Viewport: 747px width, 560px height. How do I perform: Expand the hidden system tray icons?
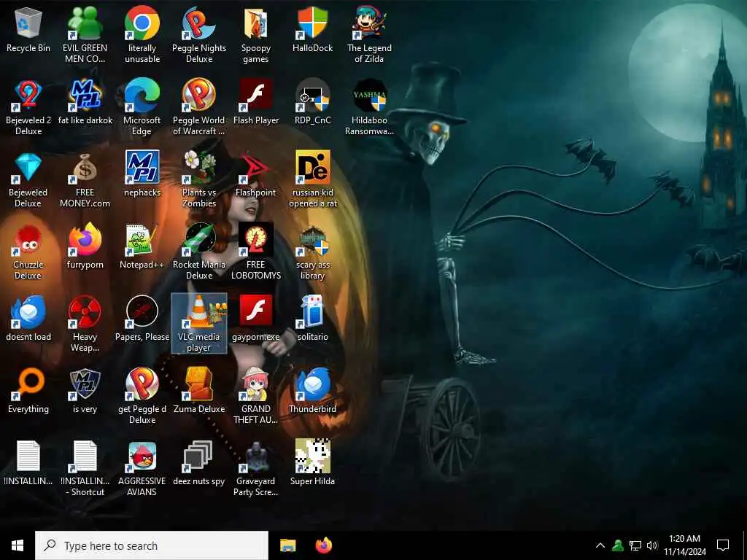pyautogui.click(x=600, y=545)
